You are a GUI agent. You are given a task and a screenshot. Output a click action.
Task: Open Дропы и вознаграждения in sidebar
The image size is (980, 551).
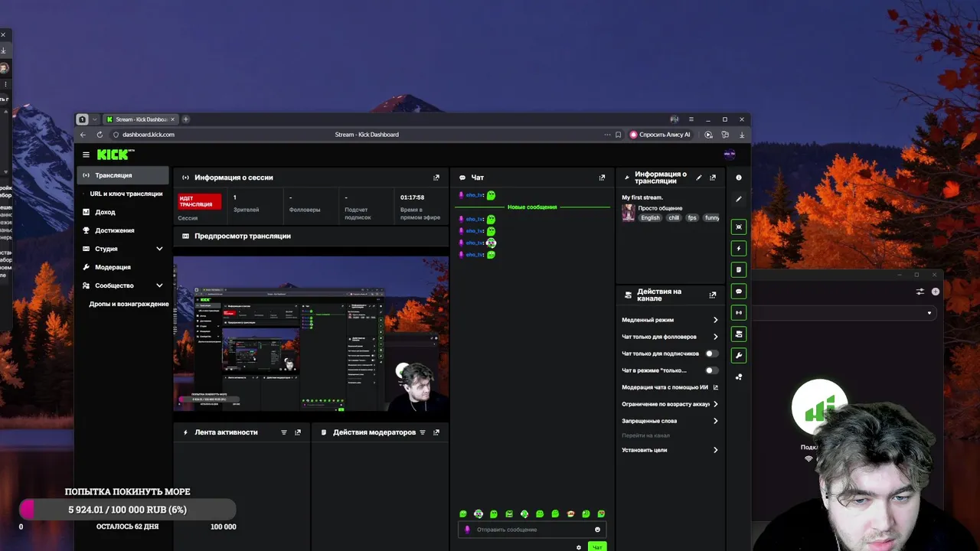click(x=129, y=304)
